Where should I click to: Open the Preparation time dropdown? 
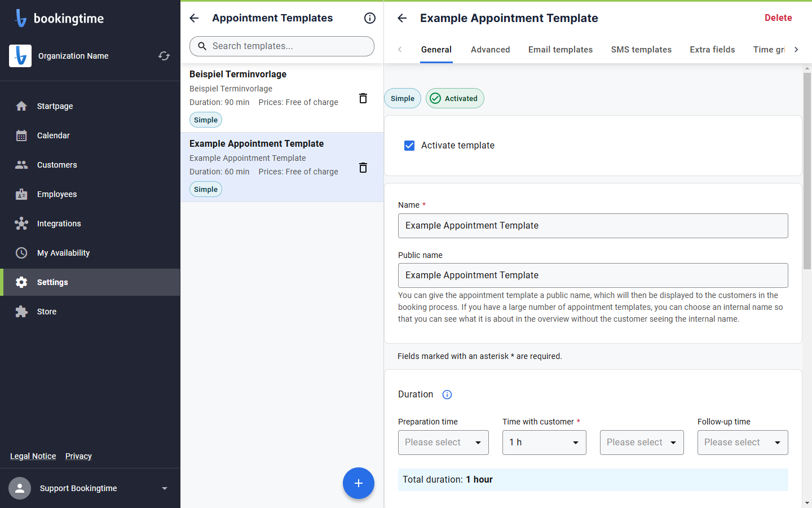443,443
